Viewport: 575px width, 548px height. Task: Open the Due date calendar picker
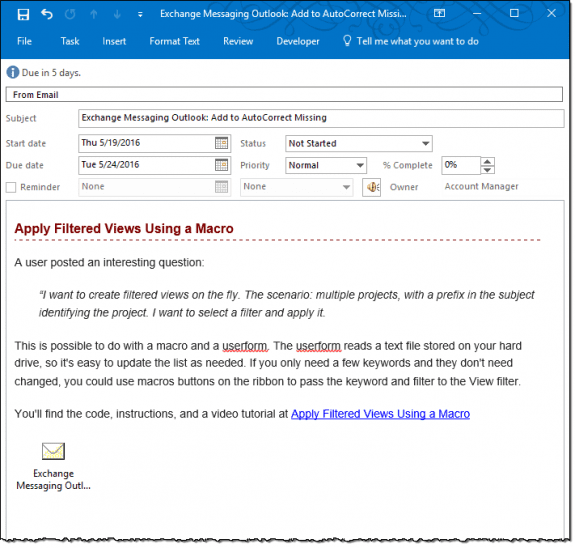221,165
